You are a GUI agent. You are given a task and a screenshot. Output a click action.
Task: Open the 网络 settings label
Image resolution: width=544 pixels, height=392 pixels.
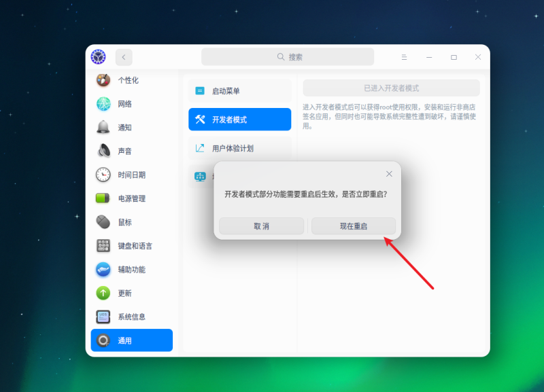125,104
